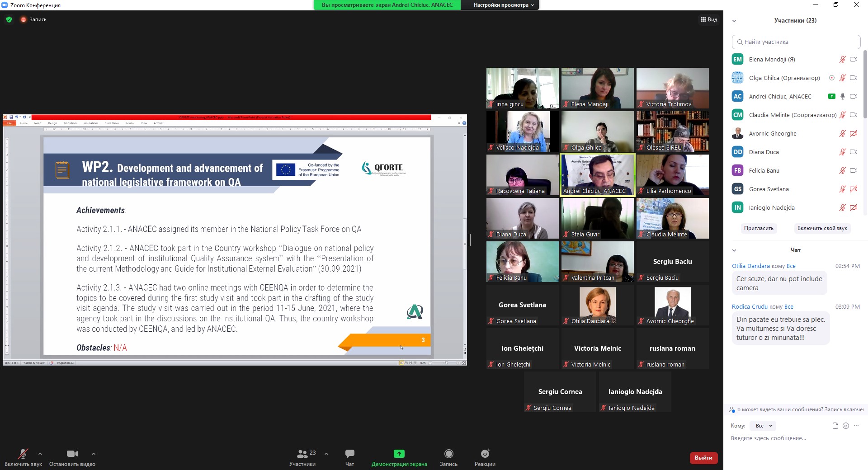Click the green encryption shield icon

point(9,19)
